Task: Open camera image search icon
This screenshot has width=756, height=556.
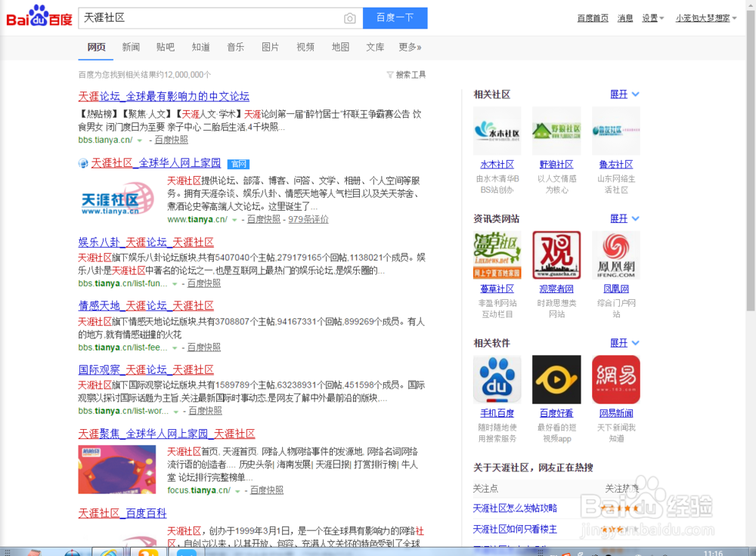Action: (x=349, y=18)
